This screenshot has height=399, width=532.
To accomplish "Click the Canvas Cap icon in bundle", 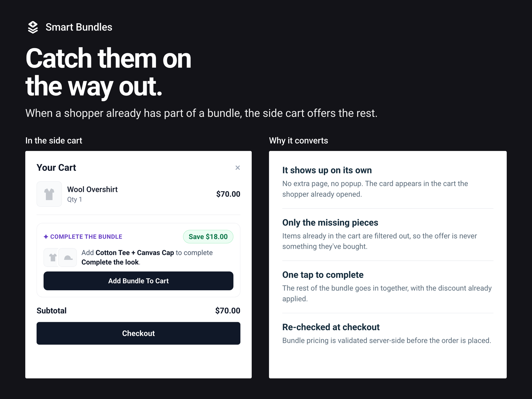I will [x=68, y=257].
